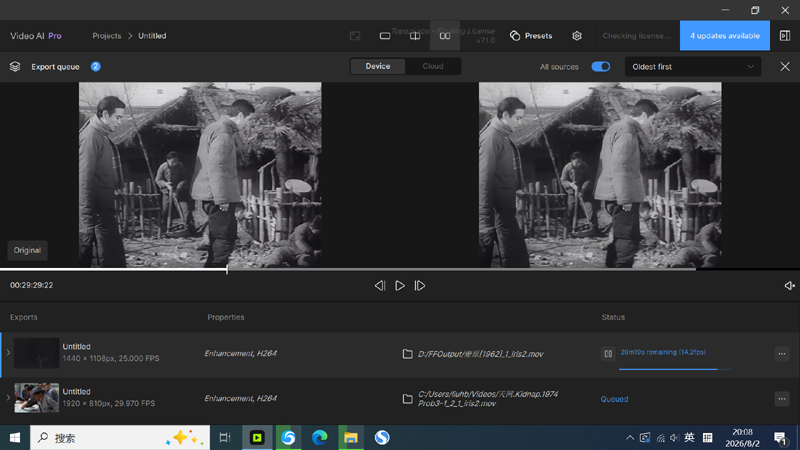This screenshot has height=450, width=800.
Task: Open Task View on the taskbar
Action: click(x=224, y=438)
